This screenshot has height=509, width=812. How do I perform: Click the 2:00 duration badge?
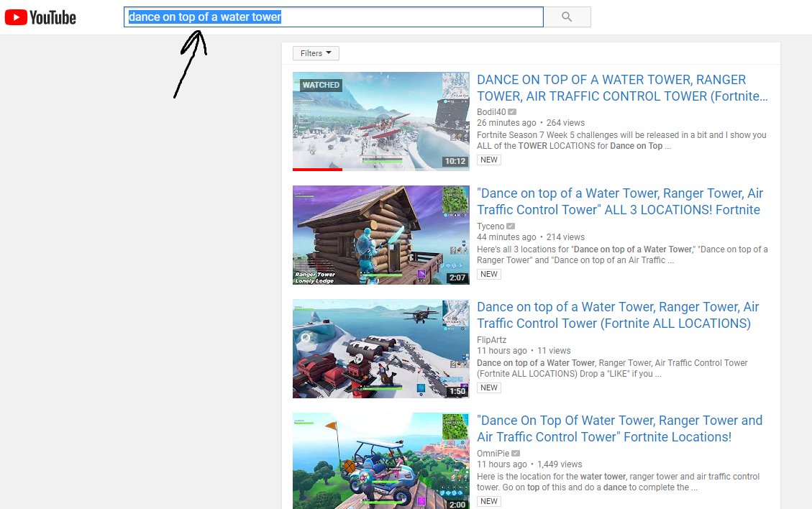[457, 504]
